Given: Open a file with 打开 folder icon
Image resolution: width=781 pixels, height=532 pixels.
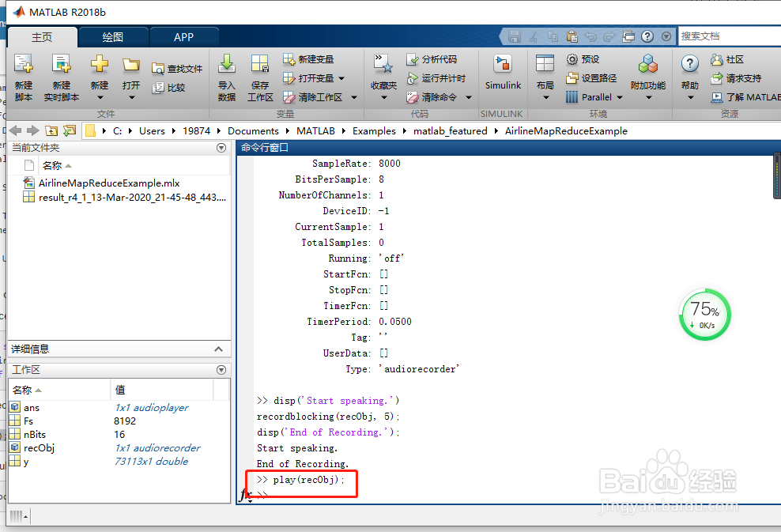Looking at the screenshot, I should (131, 64).
